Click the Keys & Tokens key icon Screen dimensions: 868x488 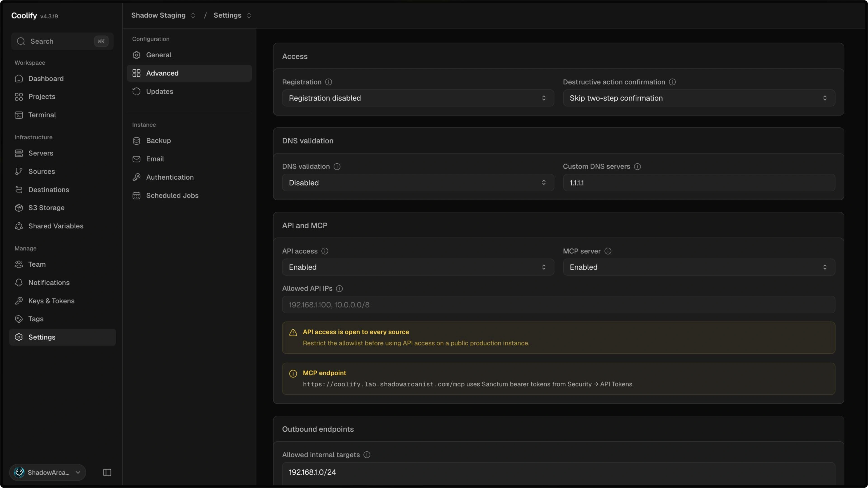[19, 301]
